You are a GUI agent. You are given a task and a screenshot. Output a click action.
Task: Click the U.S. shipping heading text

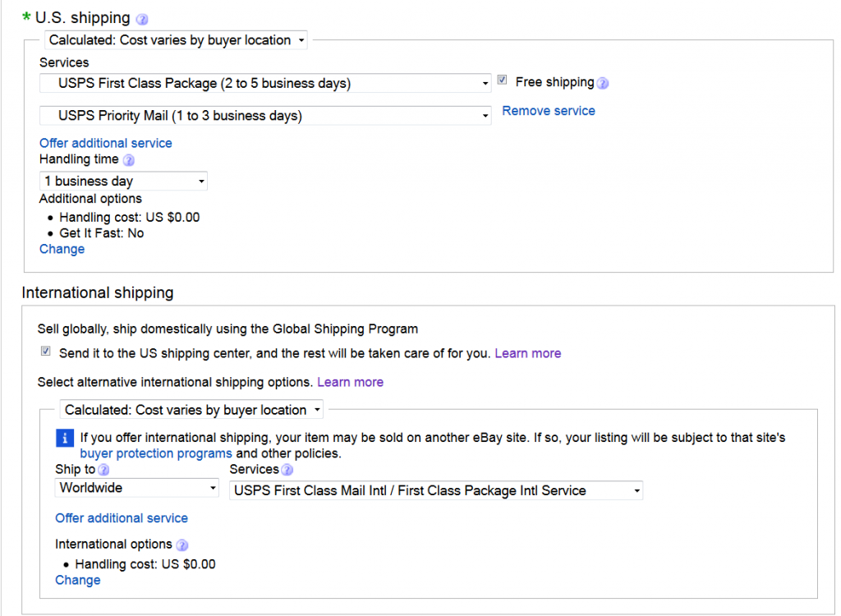pyautogui.click(x=83, y=18)
